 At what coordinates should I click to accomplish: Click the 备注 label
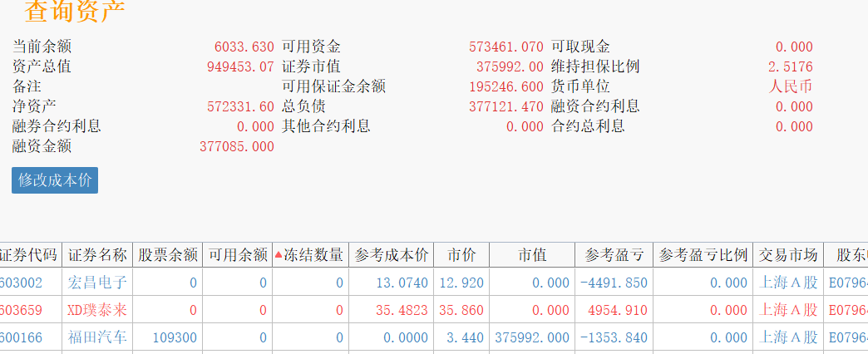pyautogui.click(x=27, y=86)
